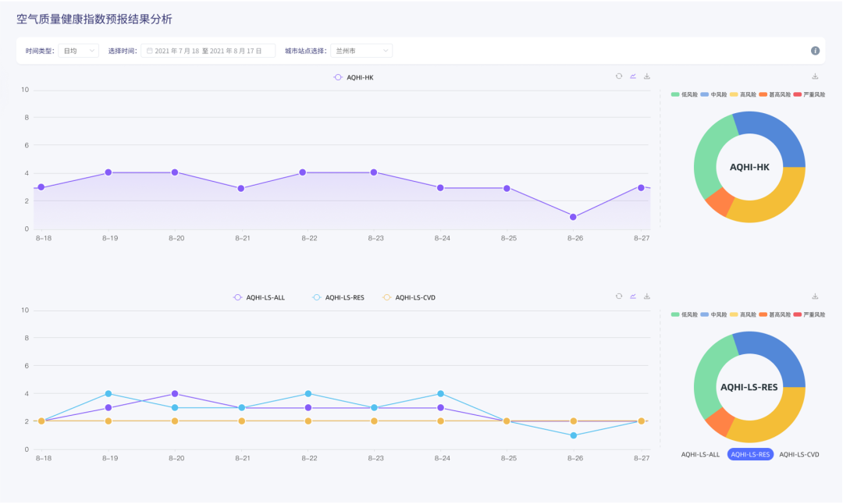Screen dimensions: 843x504
Task: Click the AQHI-LS-RES point at 8-19
Action: 108,394
